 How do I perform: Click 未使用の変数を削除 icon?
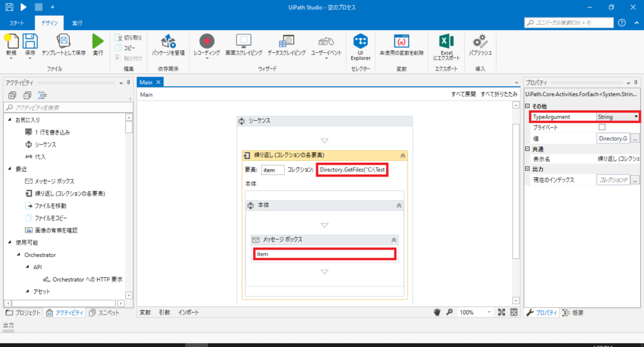[x=401, y=41]
